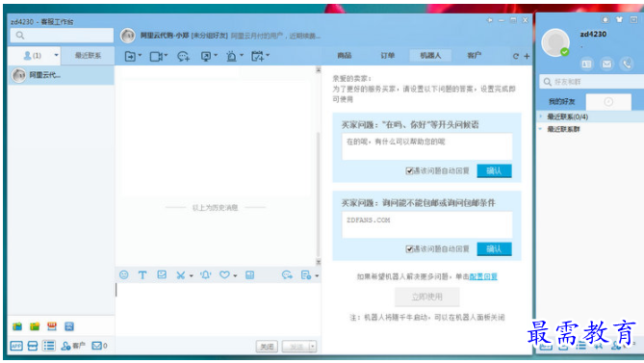Click the 发送 send button
644x363 pixels.
tap(296, 347)
